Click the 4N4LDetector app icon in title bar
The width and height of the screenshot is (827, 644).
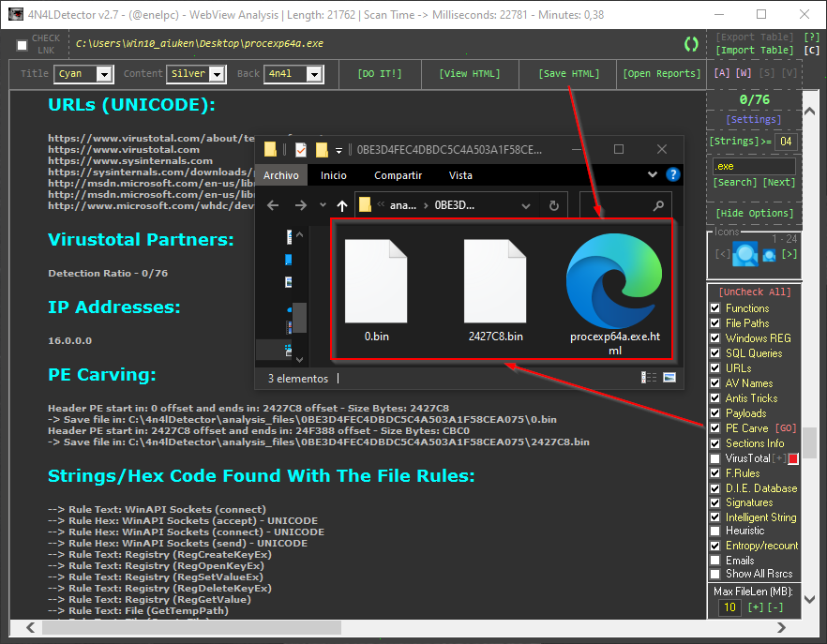coord(16,14)
